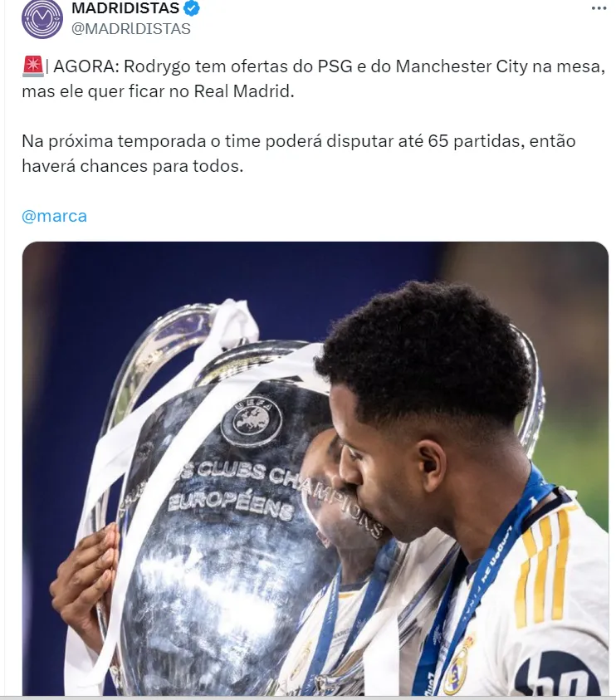Click 'haverá chances para todos' line
The height and width of the screenshot is (700, 616).
click(x=133, y=166)
